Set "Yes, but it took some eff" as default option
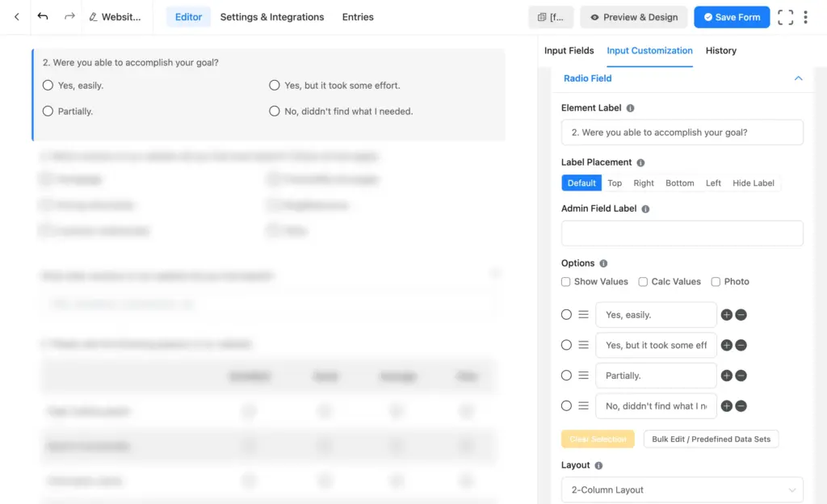 click(x=566, y=345)
